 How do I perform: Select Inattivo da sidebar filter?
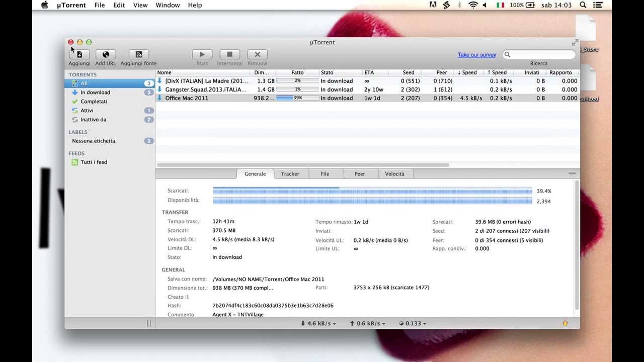[110, 120]
